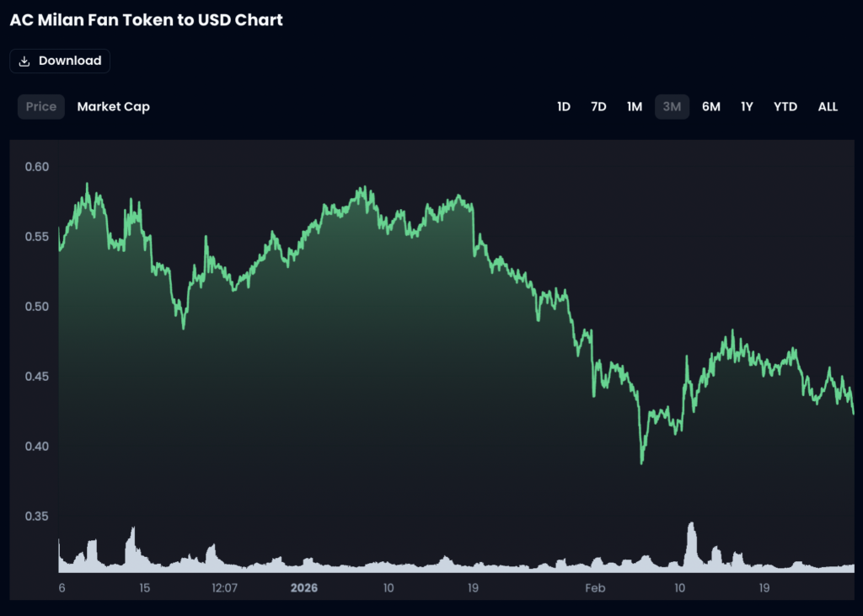Select the 7D time range
Image resolution: width=863 pixels, height=616 pixels.
[x=598, y=107]
